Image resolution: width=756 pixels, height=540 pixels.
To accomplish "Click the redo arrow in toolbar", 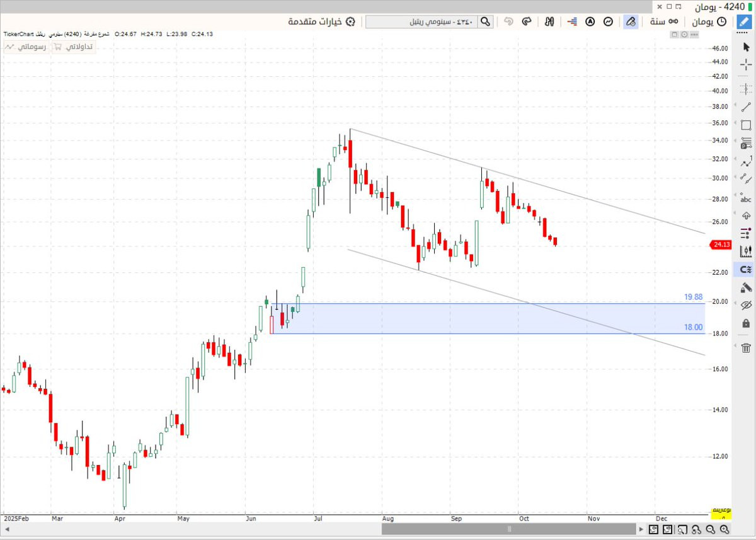I will pos(527,21).
